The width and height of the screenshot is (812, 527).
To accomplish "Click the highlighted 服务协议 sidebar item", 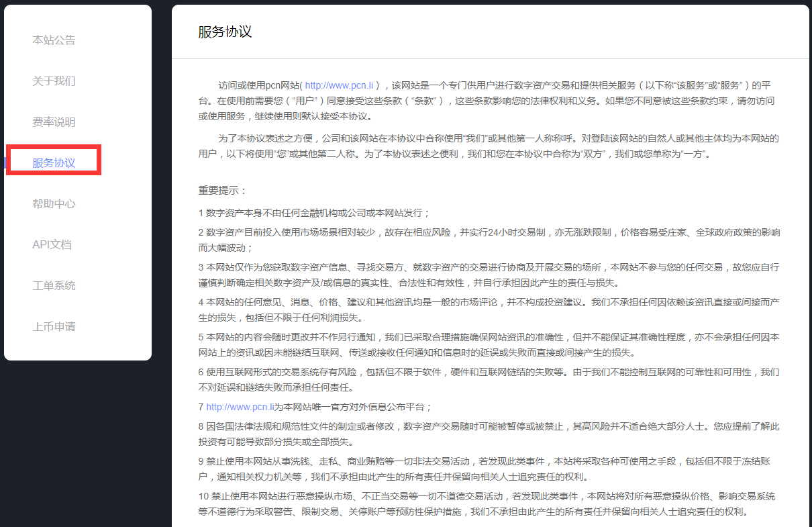I will 54,163.
